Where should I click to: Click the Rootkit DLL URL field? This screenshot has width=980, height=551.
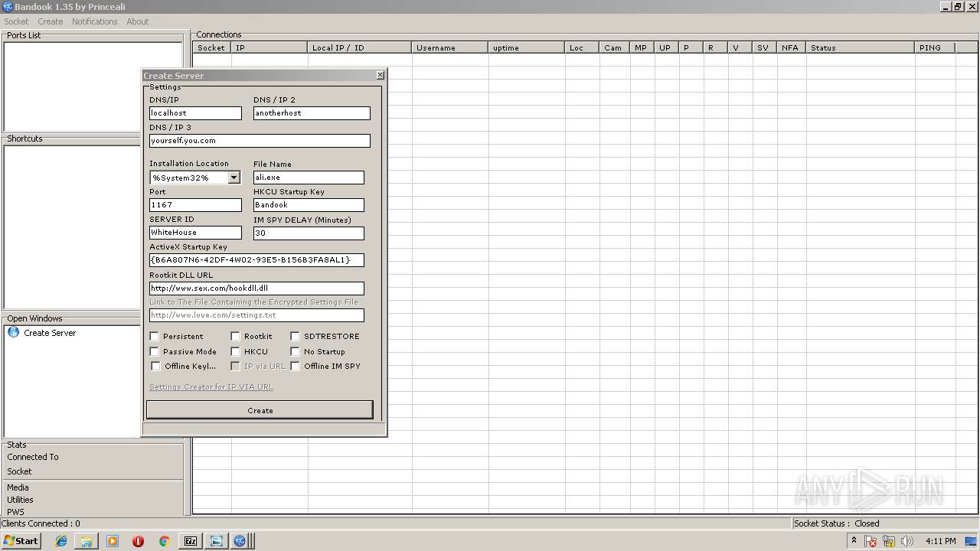click(x=256, y=289)
